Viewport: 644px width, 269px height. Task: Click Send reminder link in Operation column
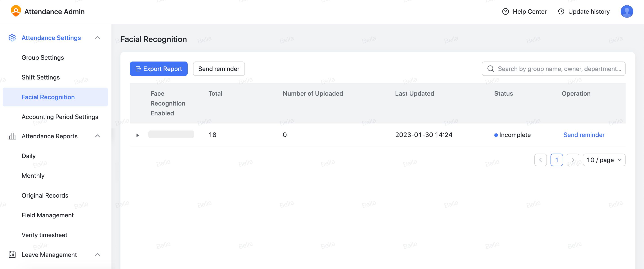[x=584, y=135]
